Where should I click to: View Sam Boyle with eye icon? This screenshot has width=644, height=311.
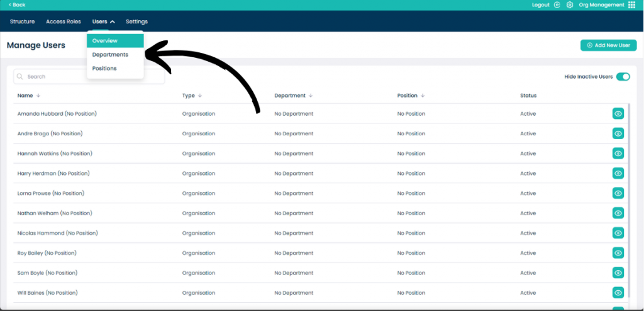tap(618, 273)
